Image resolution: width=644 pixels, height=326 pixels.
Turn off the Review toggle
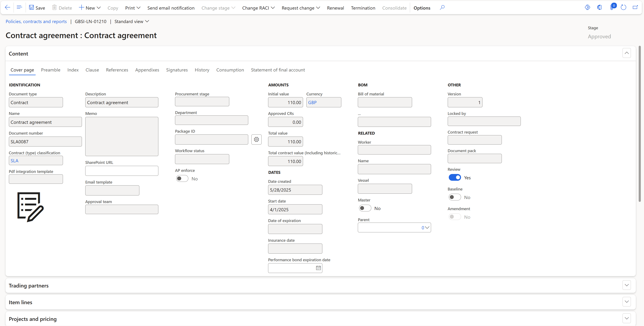pos(454,178)
